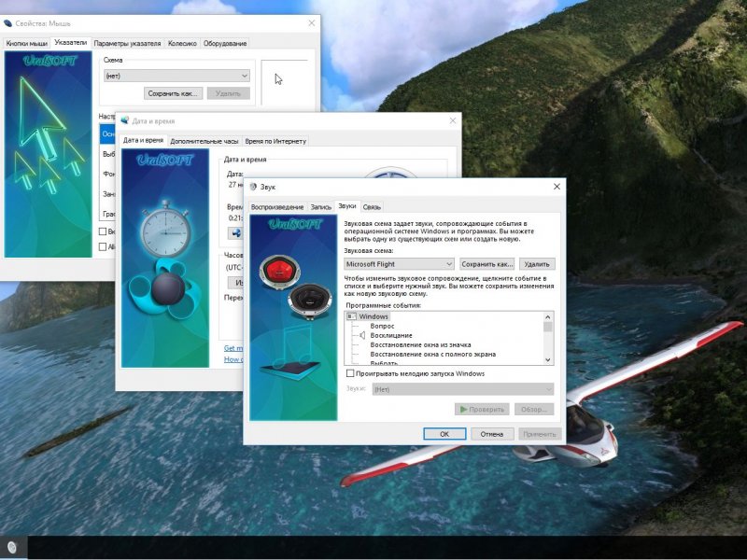Open the Оборудование tab in Mouse Properties
The height and width of the screenshot is (560, 747).
[x=225, y=43]
